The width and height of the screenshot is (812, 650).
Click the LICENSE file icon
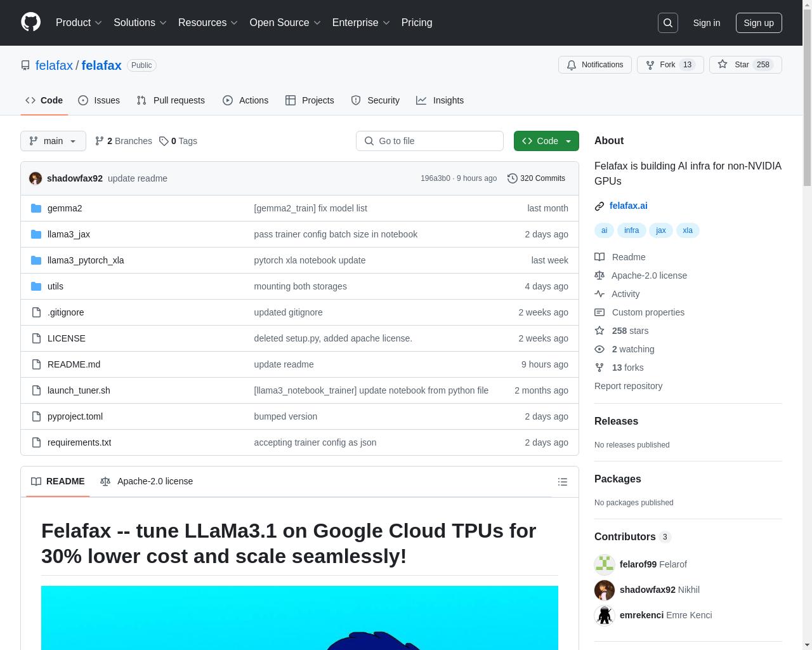point(36,338)
